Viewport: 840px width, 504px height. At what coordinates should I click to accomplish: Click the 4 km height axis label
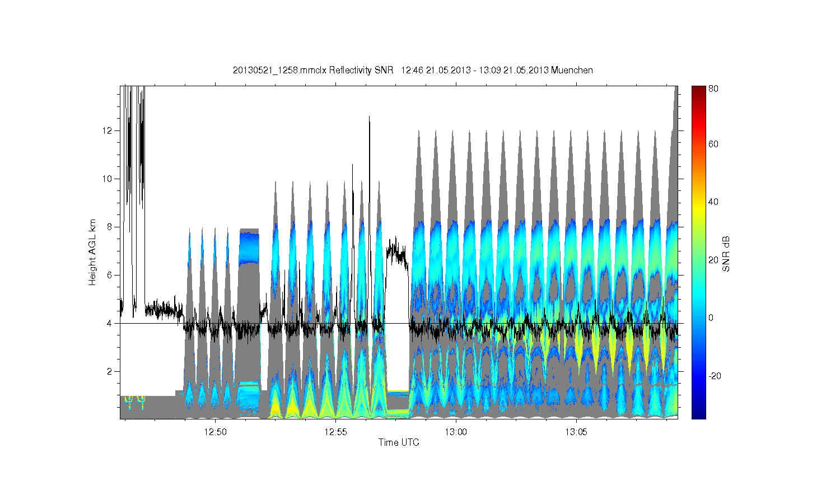(x=111, y=323)
